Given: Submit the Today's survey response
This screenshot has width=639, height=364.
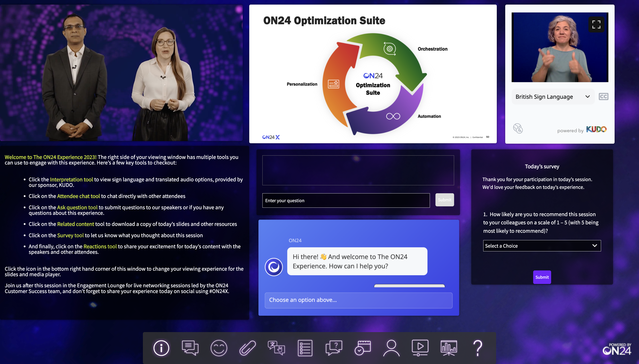Looking at the screenshot, I should point(542,277).
